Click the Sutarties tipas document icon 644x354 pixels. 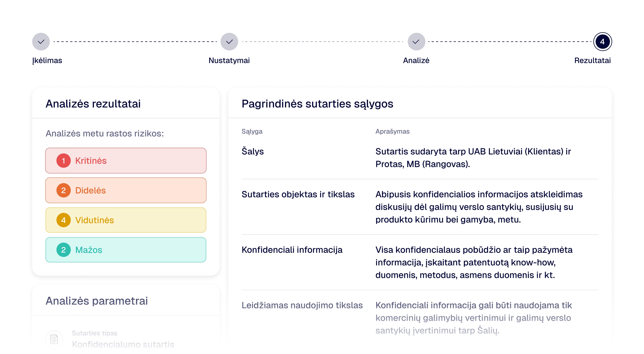coord(54,339)
